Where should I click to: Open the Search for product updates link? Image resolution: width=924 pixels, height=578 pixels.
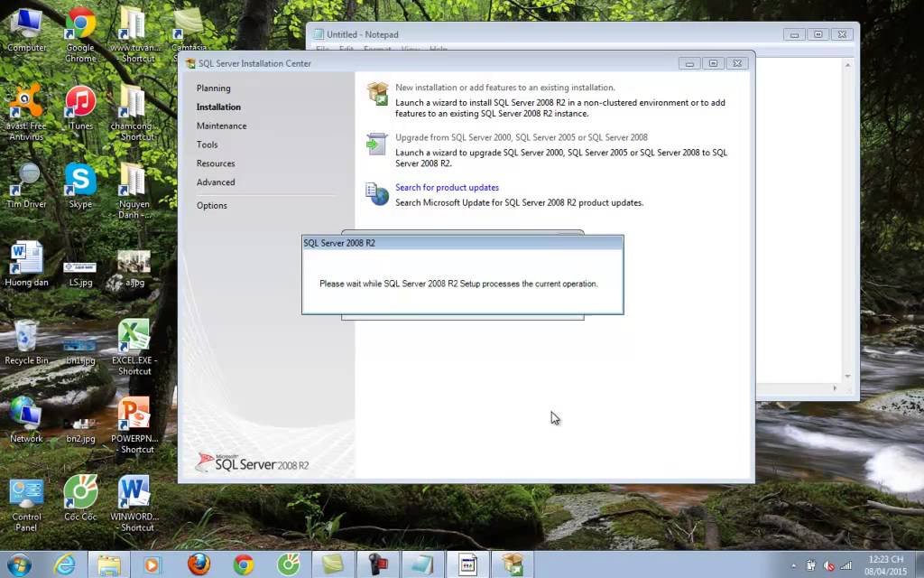coord(447,188)
